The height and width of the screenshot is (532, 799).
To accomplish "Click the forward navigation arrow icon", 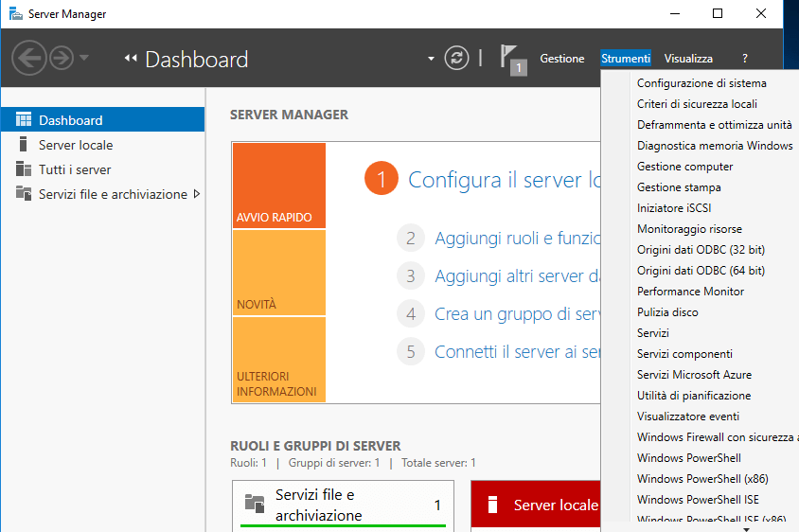I will (62, 59).
